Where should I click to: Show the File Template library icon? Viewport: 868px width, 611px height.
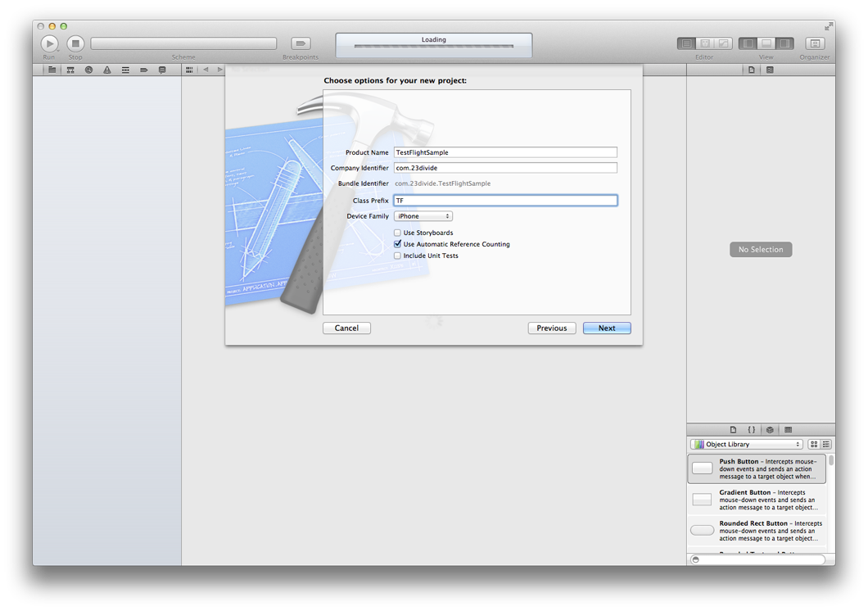(733, 429)
